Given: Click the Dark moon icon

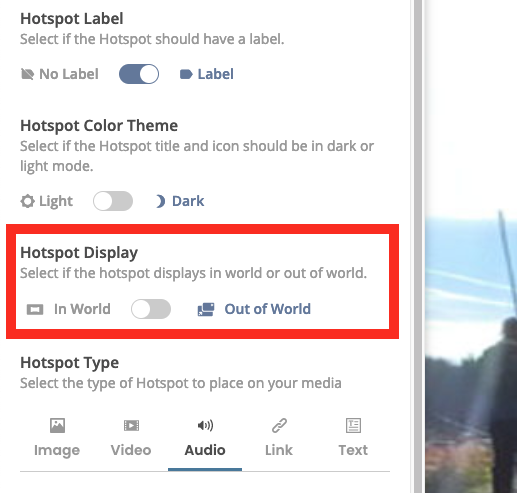Looking at the screenshot, I should 160,201.
